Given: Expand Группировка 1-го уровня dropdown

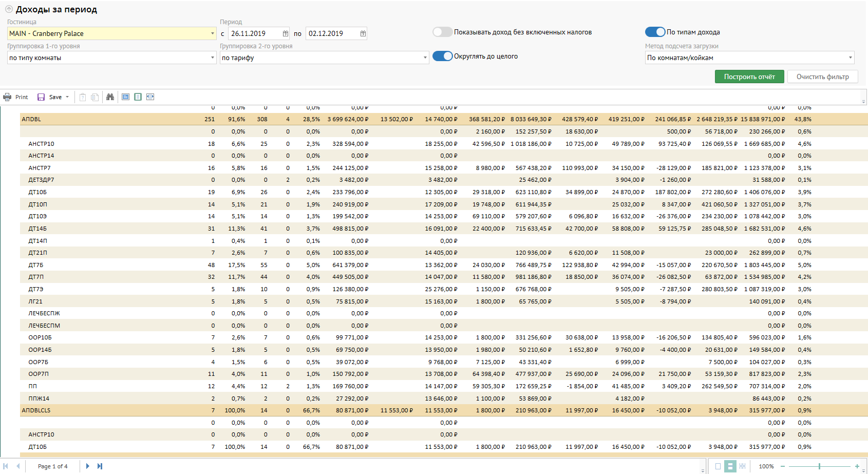Looking at the screenshot, I should (x=213, y=58).
